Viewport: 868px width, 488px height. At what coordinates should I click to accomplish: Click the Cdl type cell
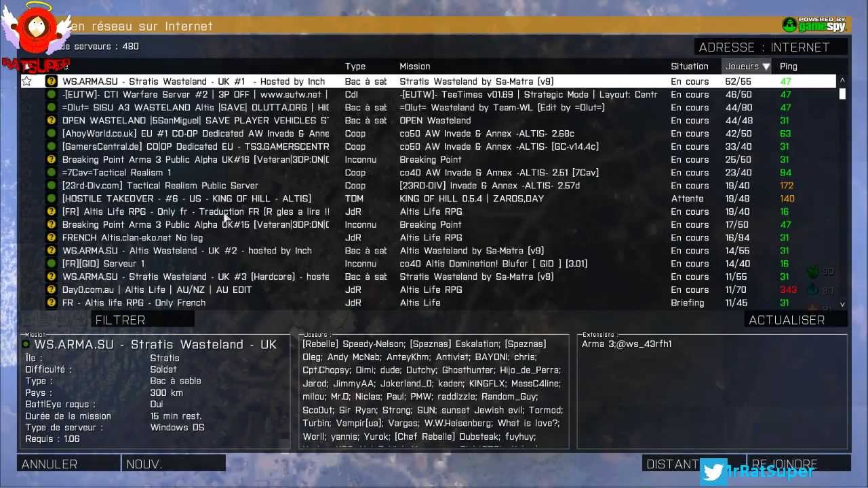[351, 94]
